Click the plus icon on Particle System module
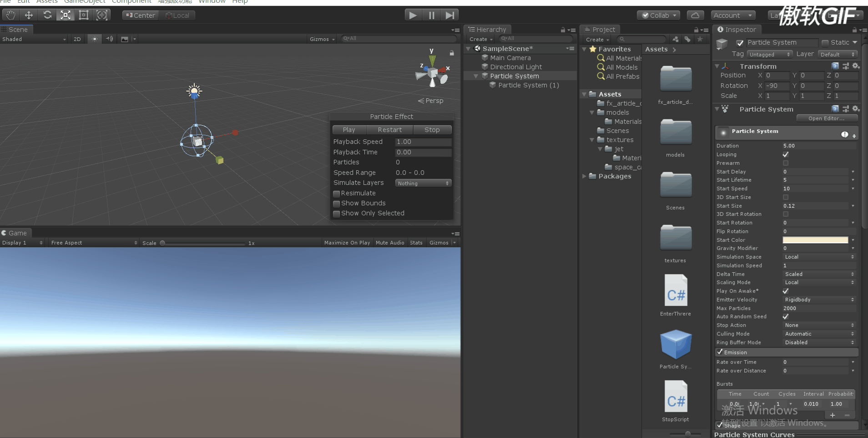Image resolution: width=868 pixels, height=438 pixels. coord(854,136)
